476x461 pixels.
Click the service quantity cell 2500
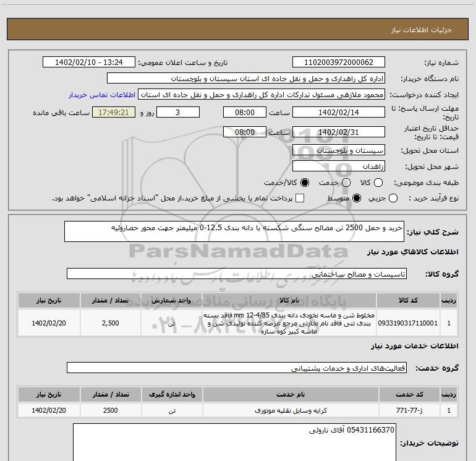coord(111,410)
